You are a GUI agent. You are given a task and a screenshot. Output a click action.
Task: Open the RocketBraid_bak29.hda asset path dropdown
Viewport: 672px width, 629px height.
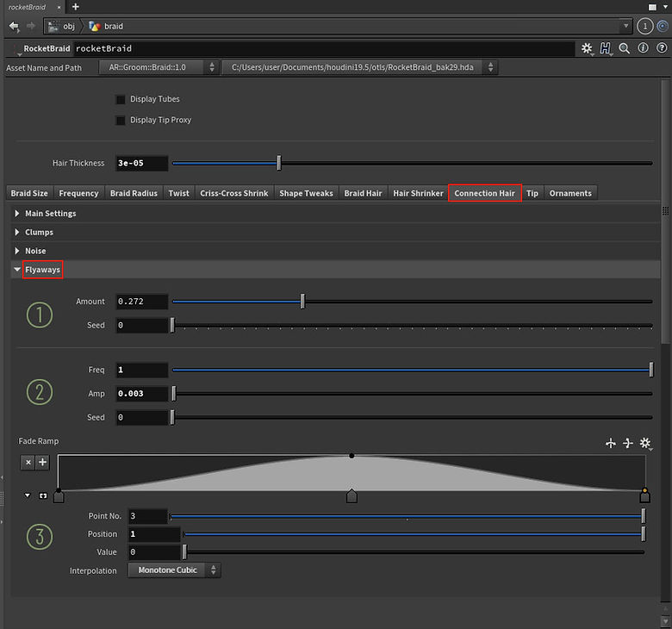359,67
